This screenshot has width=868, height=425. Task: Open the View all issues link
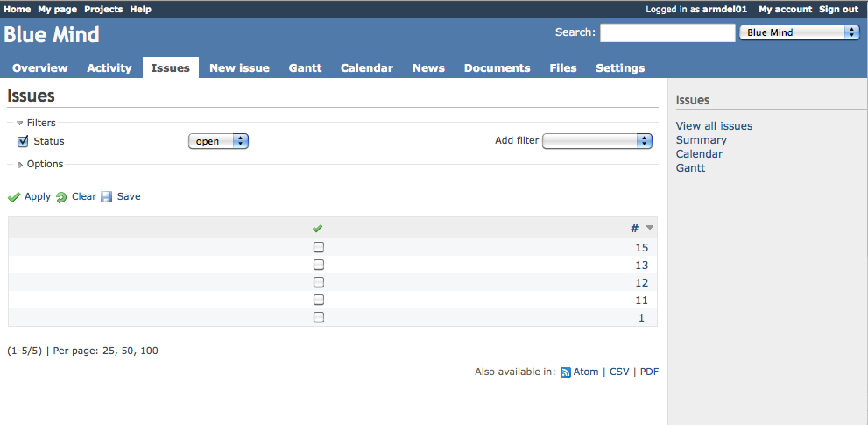pos(714,126)
